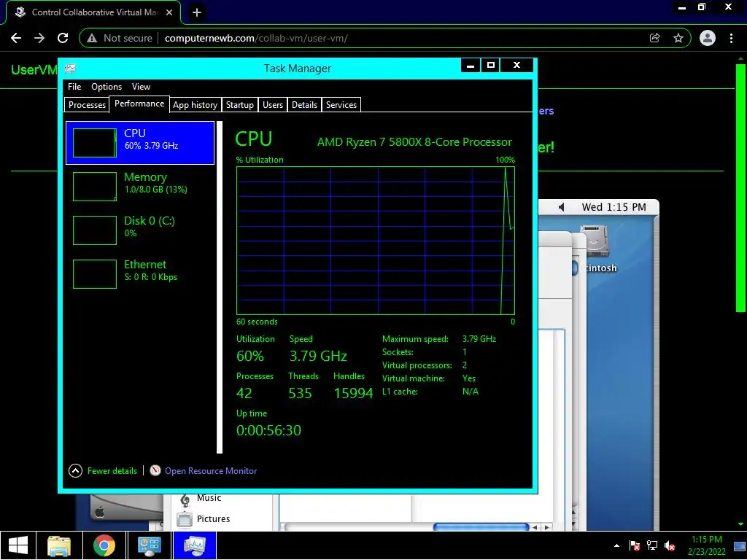Click the Resource Monitor icon
Screen dimensions: 747x560
pyautogui.click(x=155, y=470)
